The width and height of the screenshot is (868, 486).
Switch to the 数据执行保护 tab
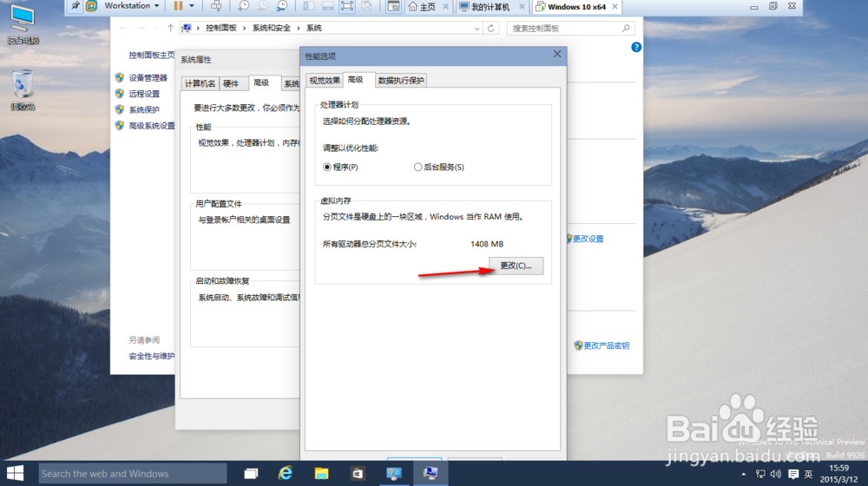[401, 80]
